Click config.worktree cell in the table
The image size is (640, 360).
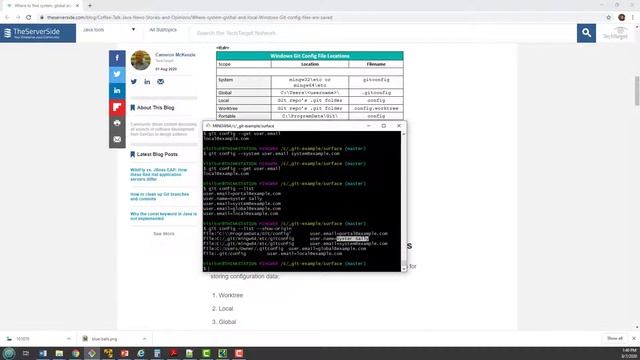pos(376,109)
